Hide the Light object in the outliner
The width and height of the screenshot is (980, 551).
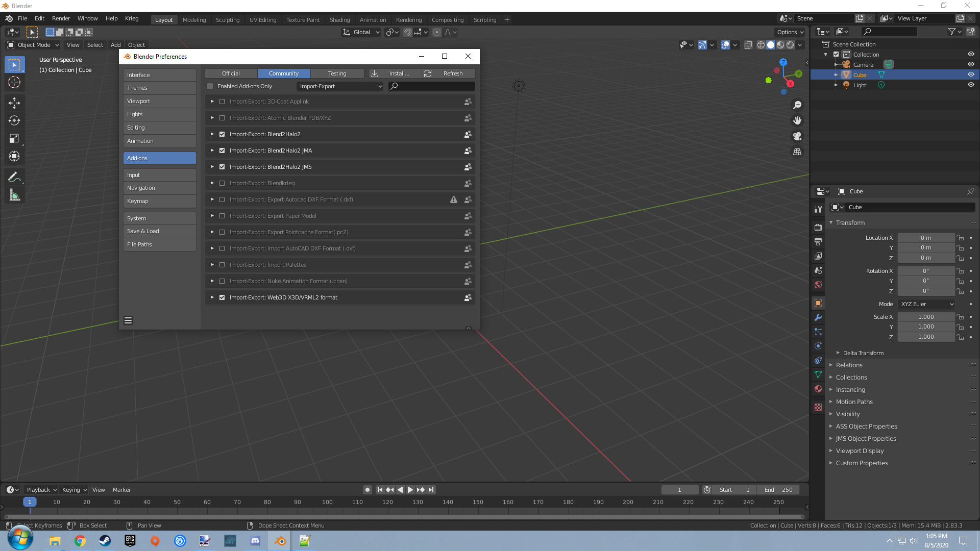971,85
